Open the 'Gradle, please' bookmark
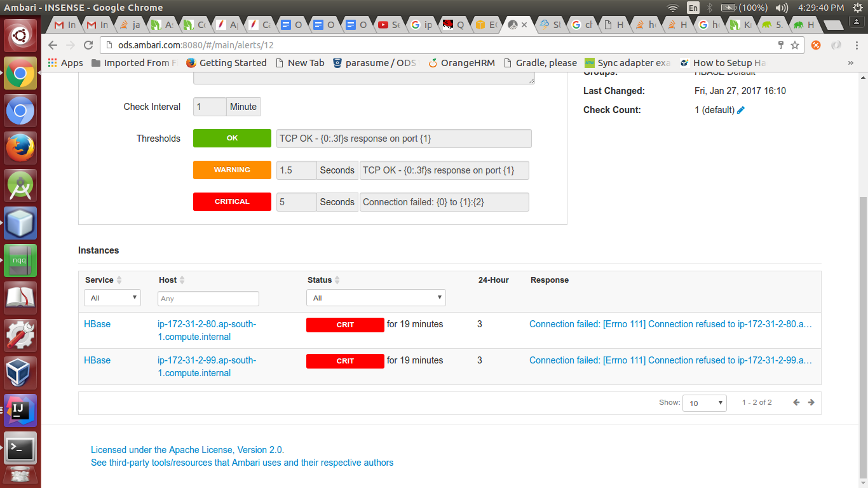Viewport: 868px width, 488px height. point(539,63)
